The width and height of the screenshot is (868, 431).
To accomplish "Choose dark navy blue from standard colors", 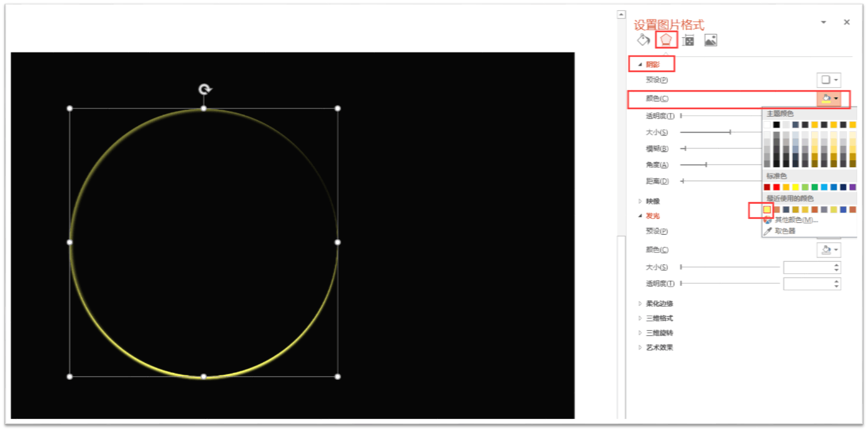I will point(843,187).
